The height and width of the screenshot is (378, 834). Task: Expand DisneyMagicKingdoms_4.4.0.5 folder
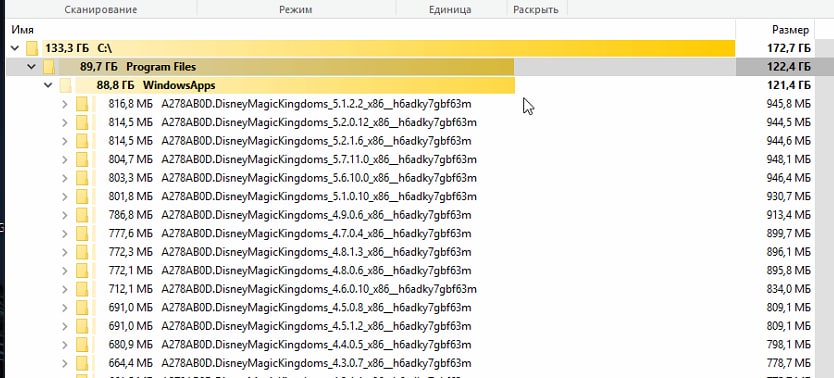pos(65,345)
